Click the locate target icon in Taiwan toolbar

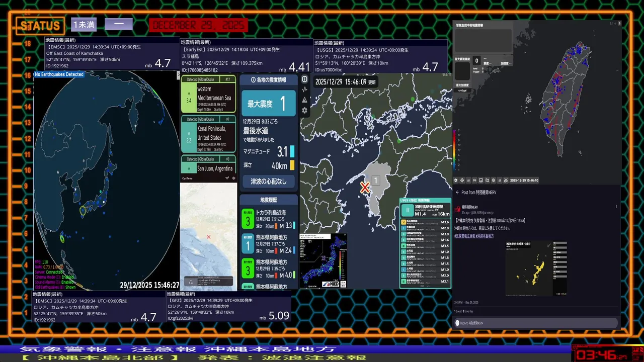(462, 180)
